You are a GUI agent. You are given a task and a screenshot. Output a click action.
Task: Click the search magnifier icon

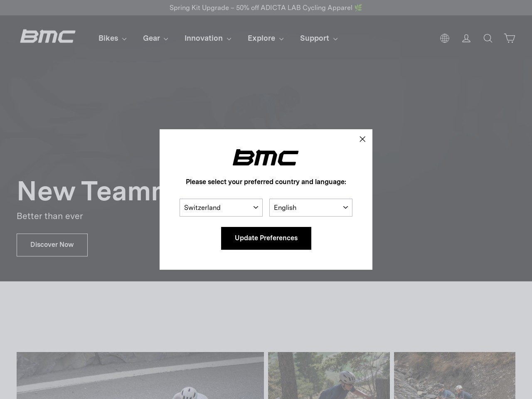pos(488,38)
